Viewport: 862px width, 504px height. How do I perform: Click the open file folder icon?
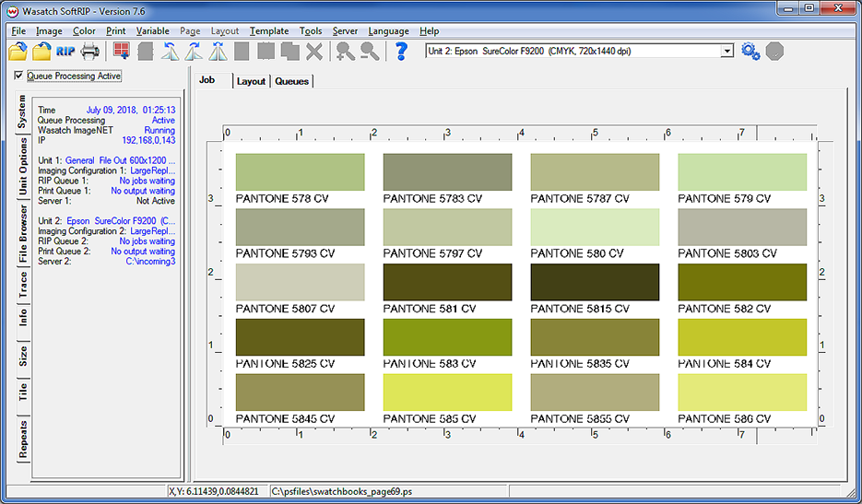(18, 51)
